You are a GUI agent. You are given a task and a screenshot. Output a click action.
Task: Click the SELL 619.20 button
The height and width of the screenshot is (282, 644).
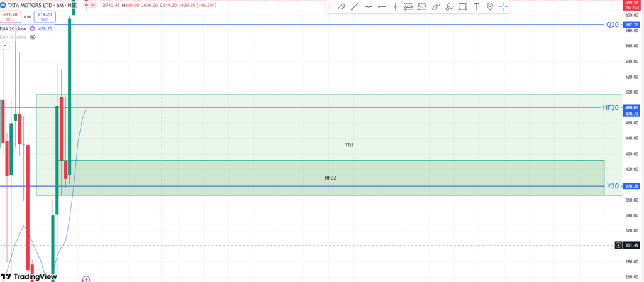10,17
